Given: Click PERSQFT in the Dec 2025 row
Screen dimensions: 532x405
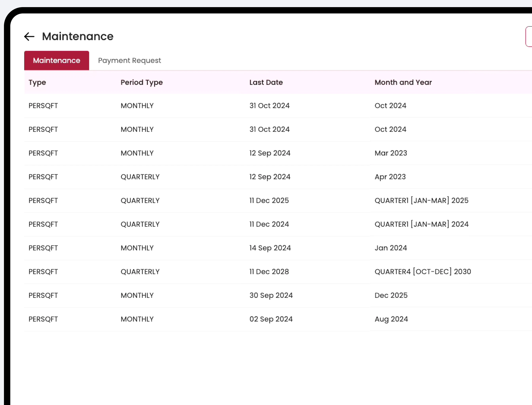Looking at the screenshot, I should pos(43,296).
